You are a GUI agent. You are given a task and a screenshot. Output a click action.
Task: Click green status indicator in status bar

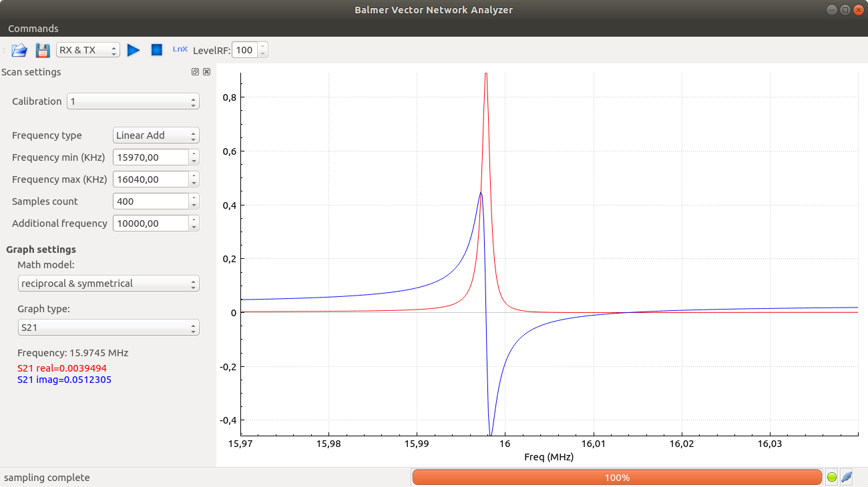coord(832,477)
